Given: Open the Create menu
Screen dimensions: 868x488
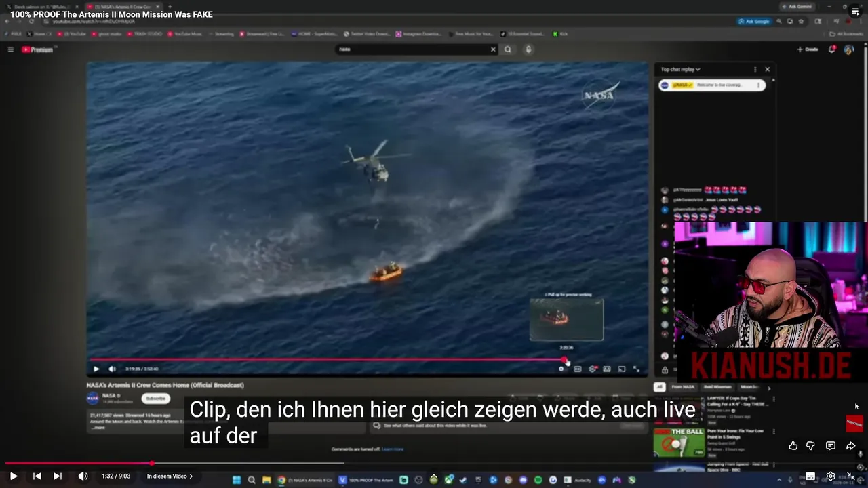Looking at the screenshot, I should [x=808, y=49].
